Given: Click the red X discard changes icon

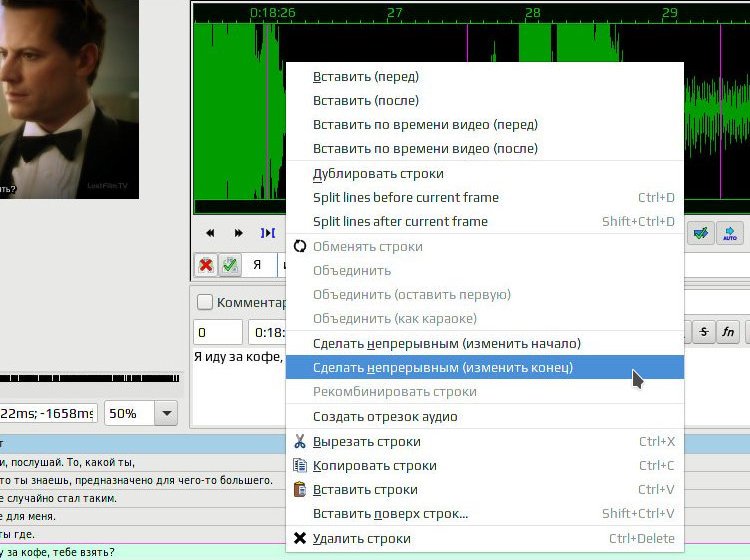Looking at the screenshot, I should pyautogui.click(x=206, y=264).
